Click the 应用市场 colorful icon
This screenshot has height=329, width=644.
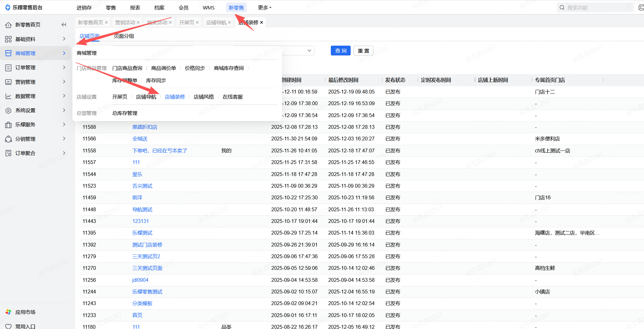click(x=8, y=312)
